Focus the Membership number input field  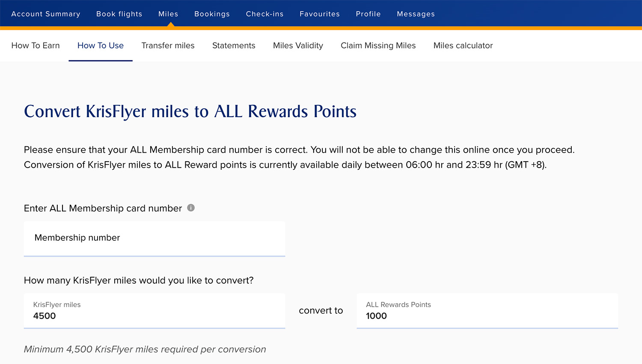pyautogui.click(x=155, y=238)
